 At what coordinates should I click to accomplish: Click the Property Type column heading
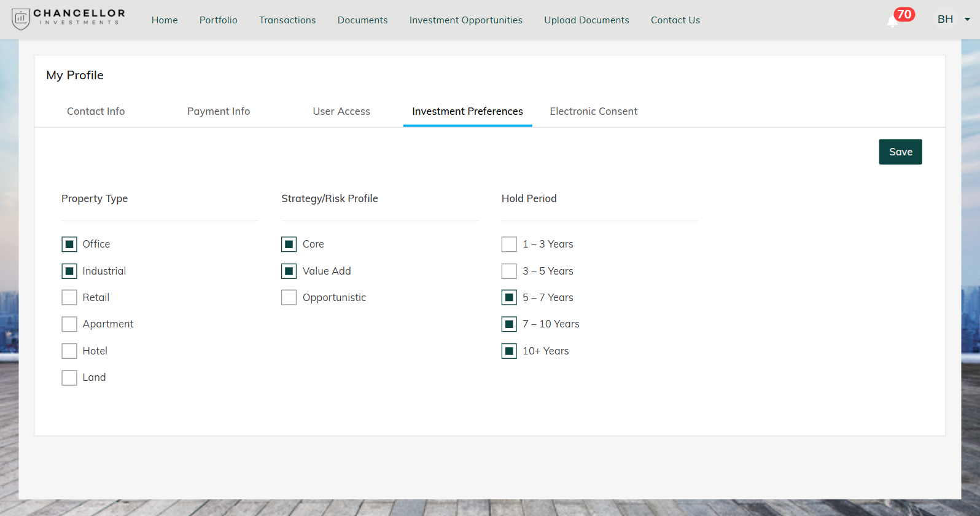tap(95, 198)
